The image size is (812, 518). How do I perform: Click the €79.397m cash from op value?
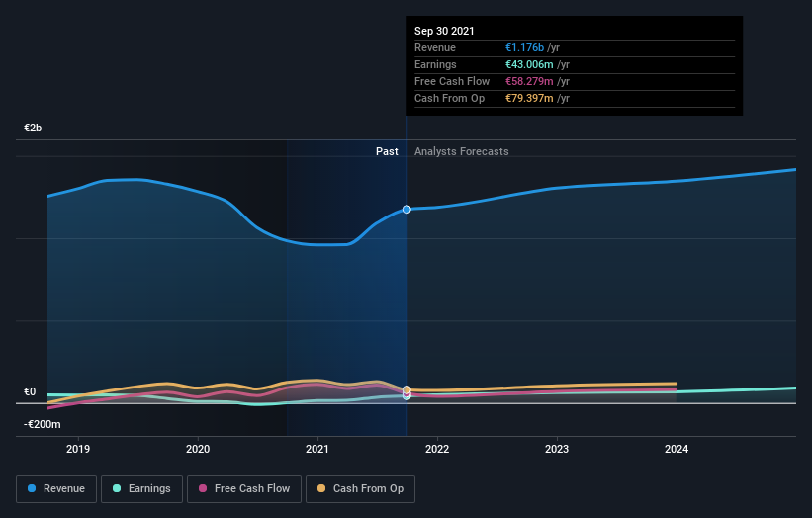529,98
